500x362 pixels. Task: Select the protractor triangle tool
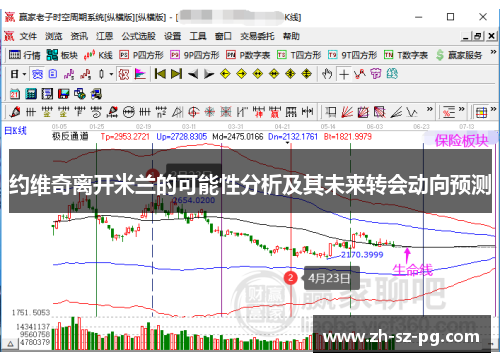tap(177, 112)
